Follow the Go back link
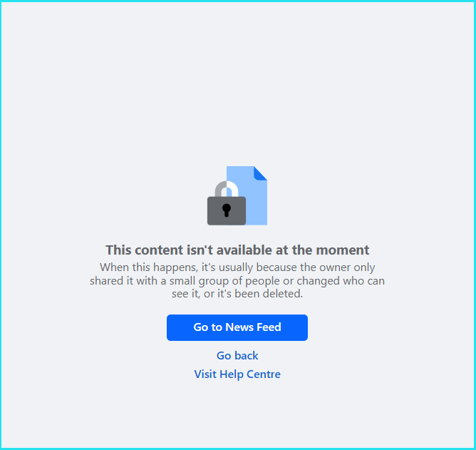Image resolution: width=476 pixels, height=450 pixels. (237, 355)
